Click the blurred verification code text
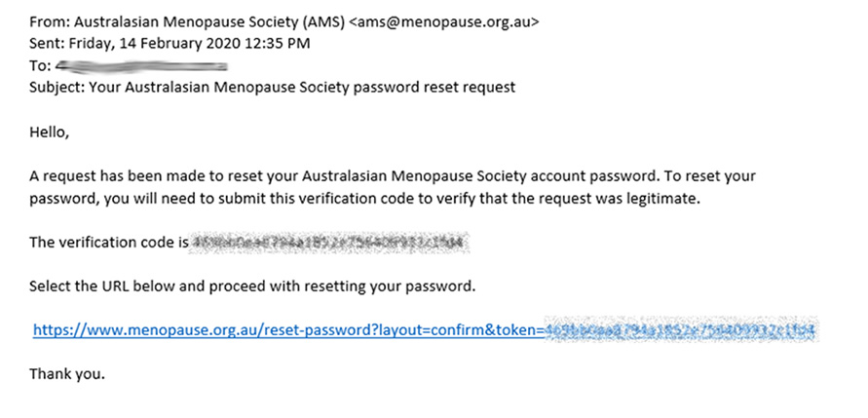The height and width of the screenshot is (418, 868). [329, 243]
